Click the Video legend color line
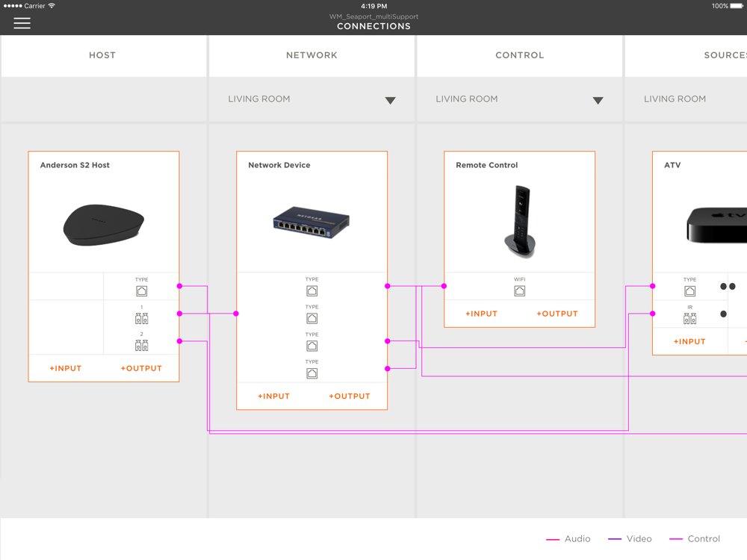Screen dimensions: 747x560 click(615, 539)
